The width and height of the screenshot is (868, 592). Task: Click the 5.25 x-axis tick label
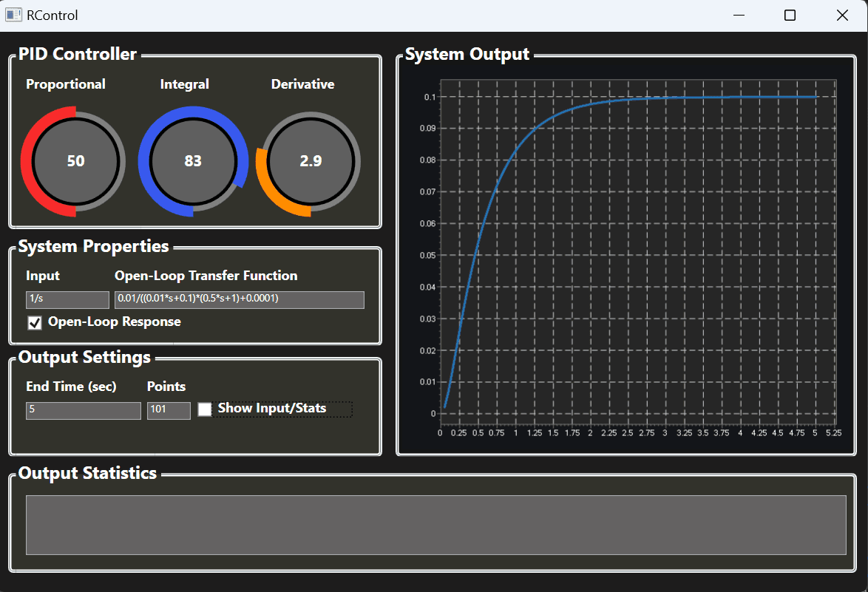pyautogui.click(x=833, y=432)
